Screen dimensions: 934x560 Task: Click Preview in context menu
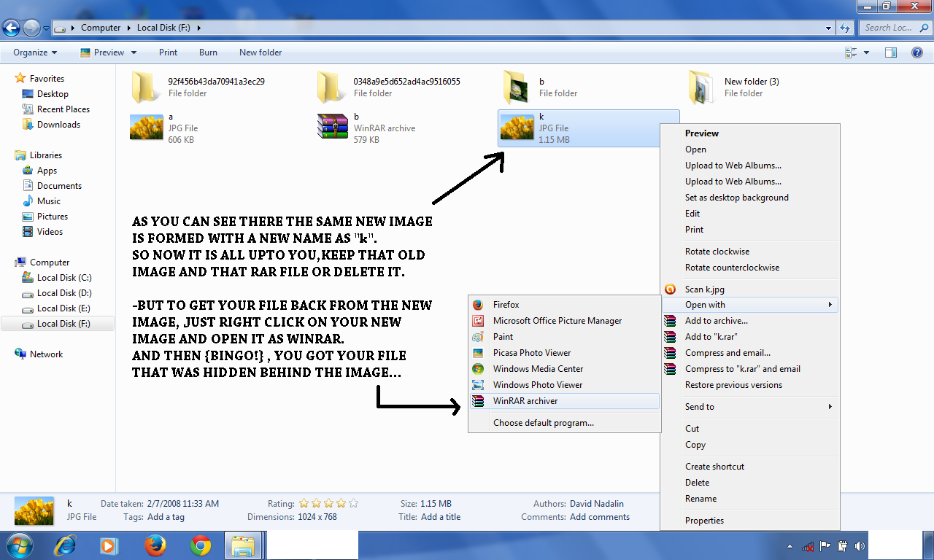pyautogui.click(x=750, y=133)
